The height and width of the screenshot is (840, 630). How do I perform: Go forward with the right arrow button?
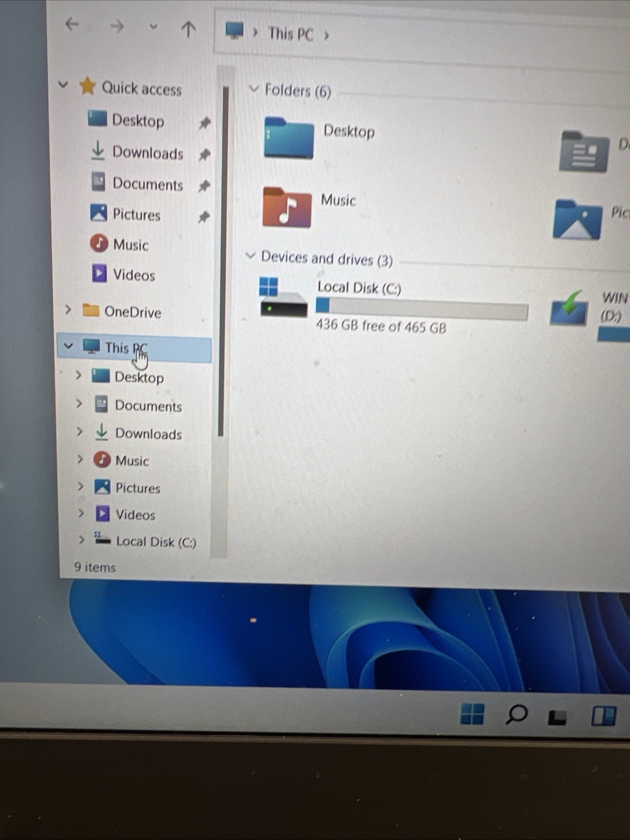click(x=117, y=26)
